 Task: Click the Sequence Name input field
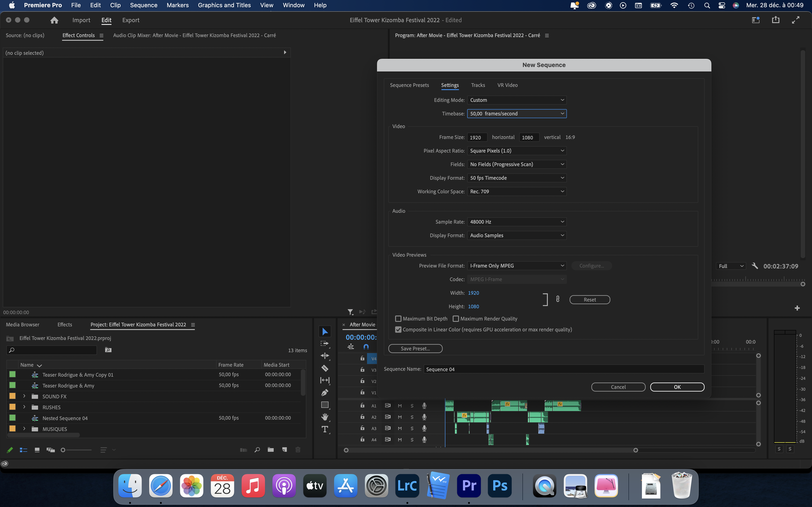pyautogui.click(x=564, y=369)
